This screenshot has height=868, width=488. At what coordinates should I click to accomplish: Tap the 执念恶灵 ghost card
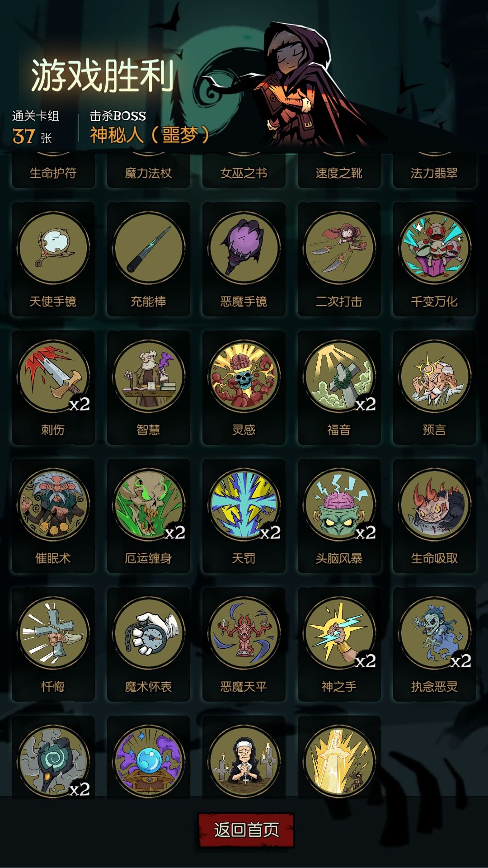click(435, 644)
